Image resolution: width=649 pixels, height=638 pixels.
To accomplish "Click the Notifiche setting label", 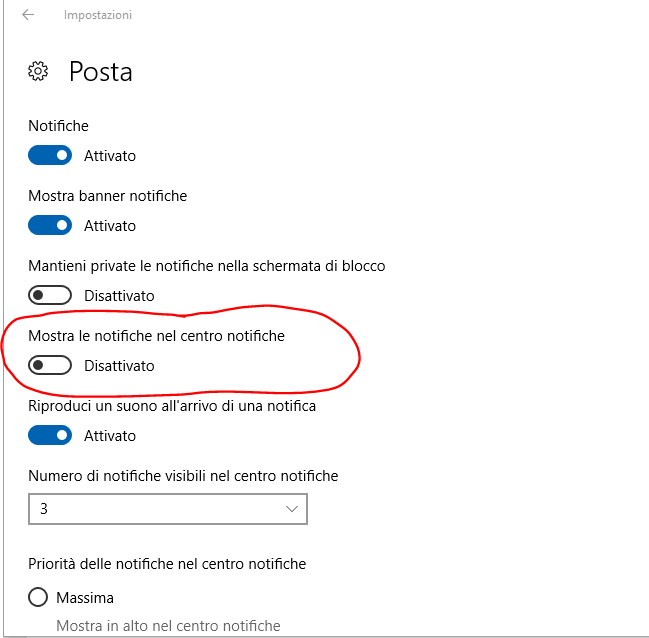I will (58, 126).
